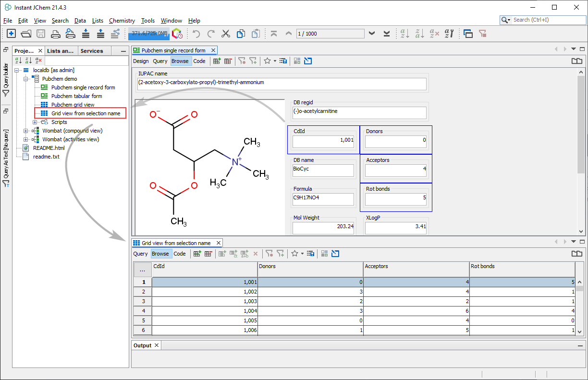The height and width of the screenshot is (380, 588).
Task: Open Pubchem tabular form in tree
Action: point(76,96)
